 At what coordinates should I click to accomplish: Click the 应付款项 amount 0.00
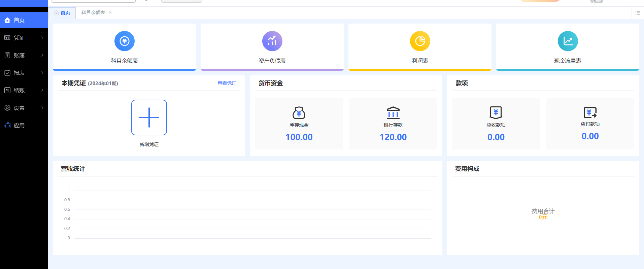click(x=590, y=136)
